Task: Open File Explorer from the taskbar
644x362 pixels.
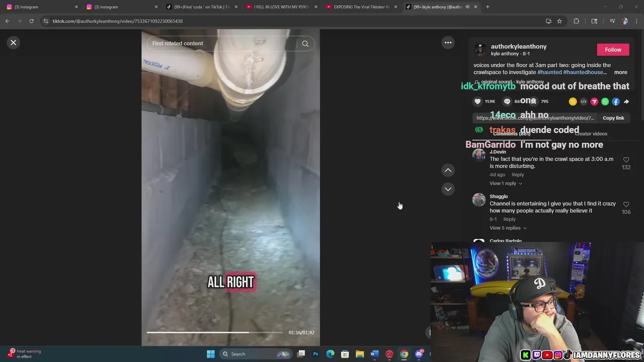Action: tap(360, 354)
